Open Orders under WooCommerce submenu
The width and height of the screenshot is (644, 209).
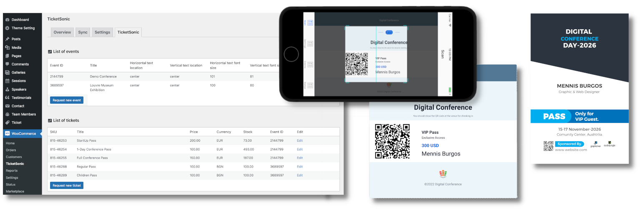11,150
